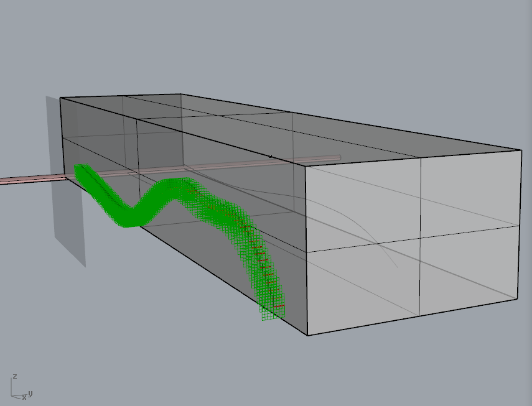Viewport: 532px width, 406px height.
Task: Click the X axis label in the gizmo
Action: (24, 398)
